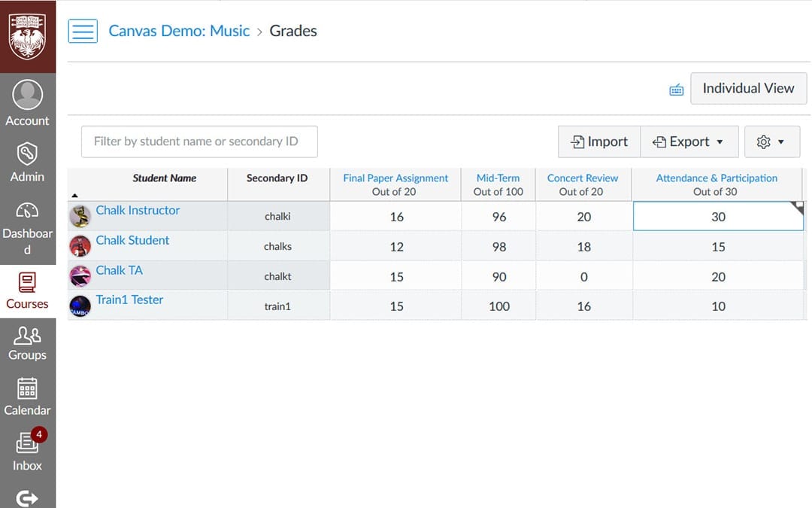Open keyboard shortcuts icon
This screenshot has height=508, width=812.
(x=677, y=90)
